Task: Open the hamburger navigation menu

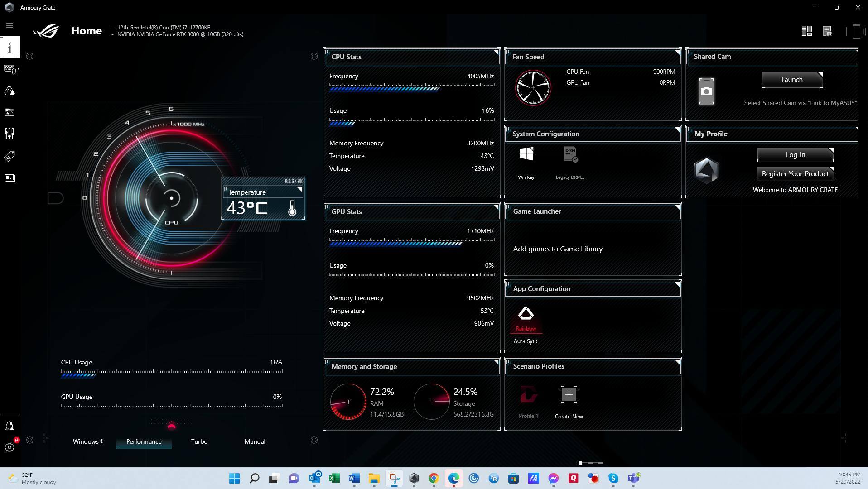Action: [x=10, y=26]
